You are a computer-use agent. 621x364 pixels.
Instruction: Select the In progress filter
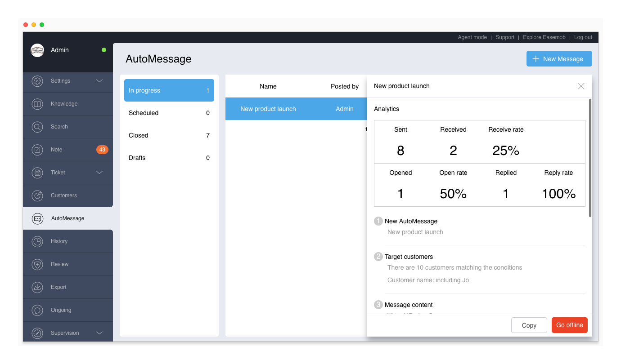click(x=169, y=90)
